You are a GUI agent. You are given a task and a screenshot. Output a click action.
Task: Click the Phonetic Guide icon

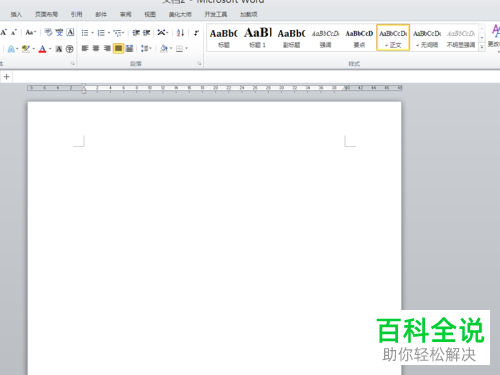click(x=59, y=32)
